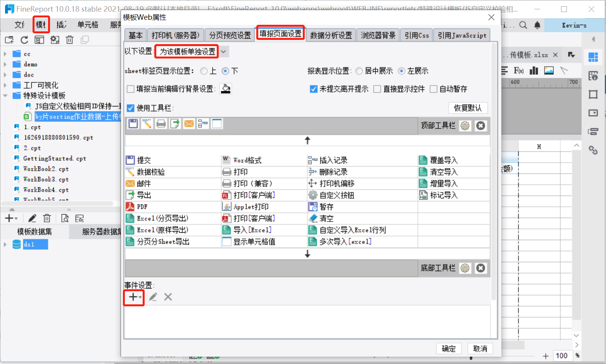The height and width of the screenshot is (364, 606).
Task: Edit dataset with pencil icon in dataset panel
Action: [32, 218]
